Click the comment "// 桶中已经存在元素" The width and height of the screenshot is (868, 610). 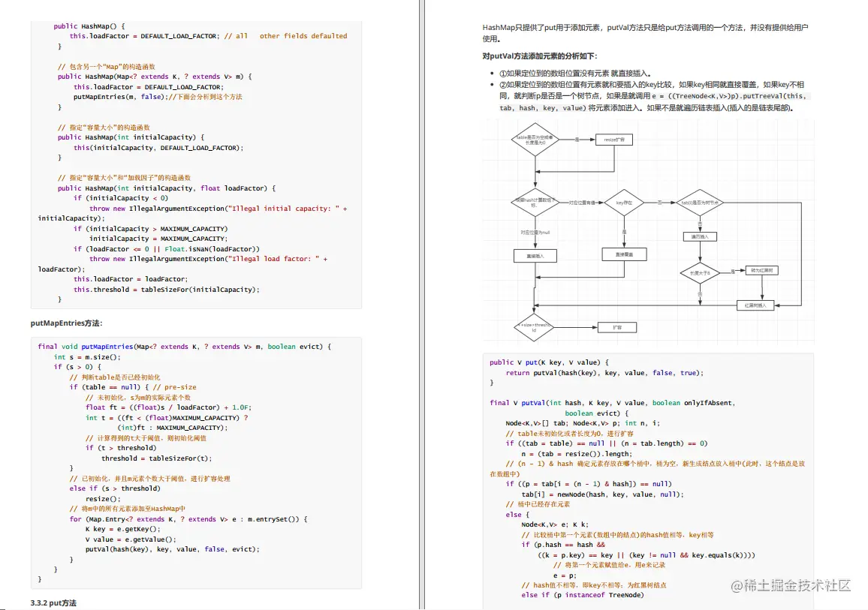[538, 504]
